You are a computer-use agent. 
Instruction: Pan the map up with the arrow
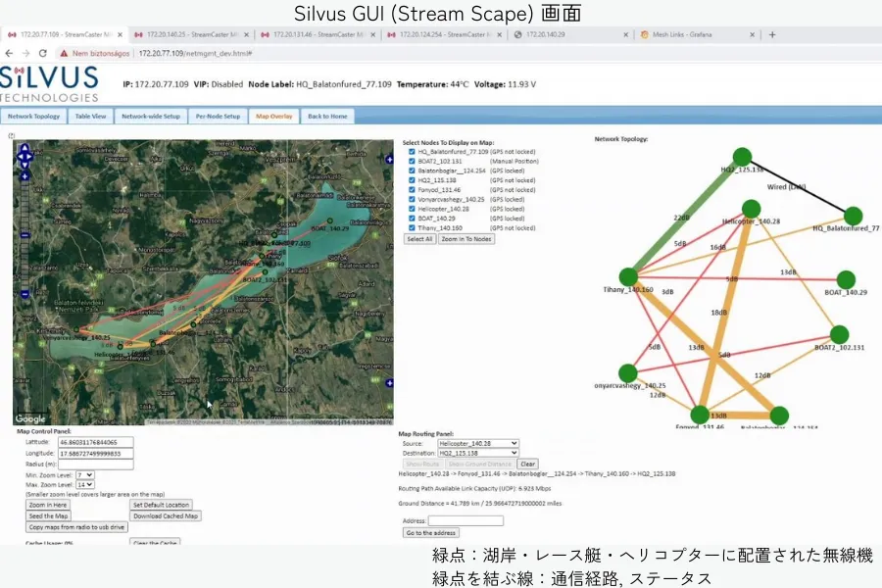click(x=24, y=148)
